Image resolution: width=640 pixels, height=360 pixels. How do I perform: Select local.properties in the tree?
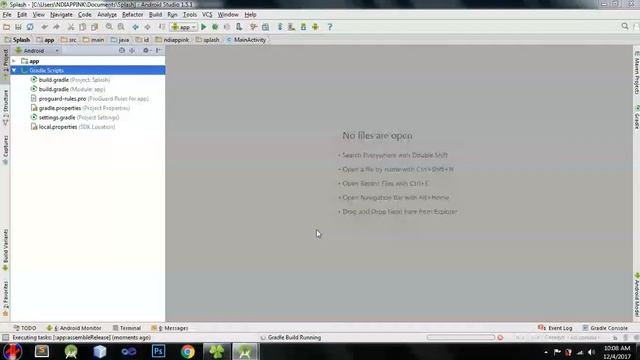pos(73,127)
